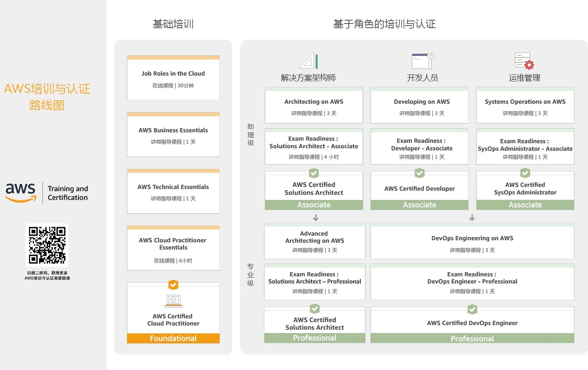Open the Developing on AWS course
This screenshot has height=370, width=588.
pos(419,105)
